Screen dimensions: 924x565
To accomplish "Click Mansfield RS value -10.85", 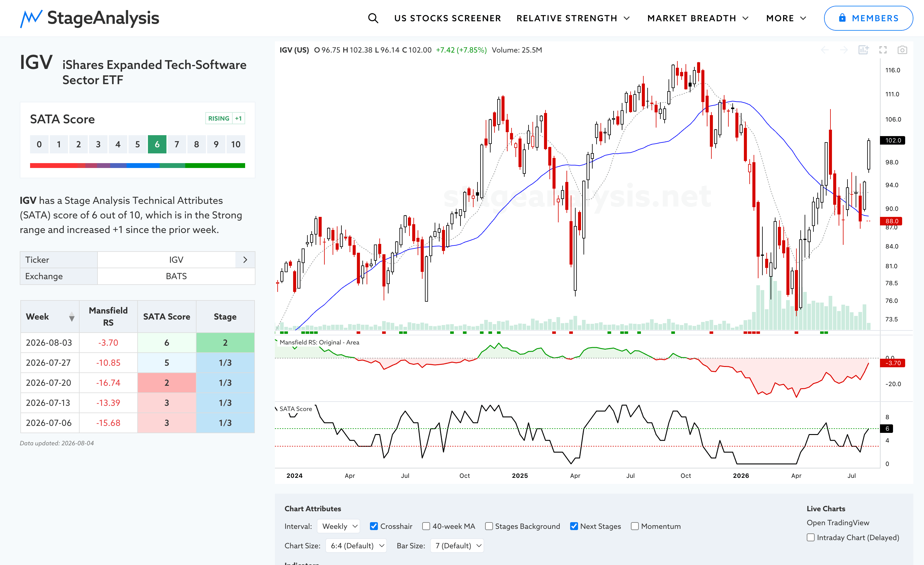I will point(108,363).
